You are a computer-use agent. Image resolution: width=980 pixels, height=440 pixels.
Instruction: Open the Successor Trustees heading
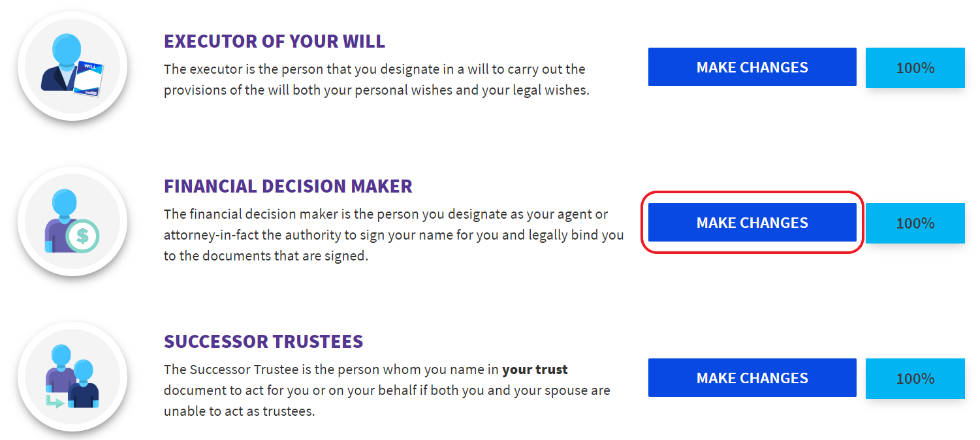[x=263, y=341]
